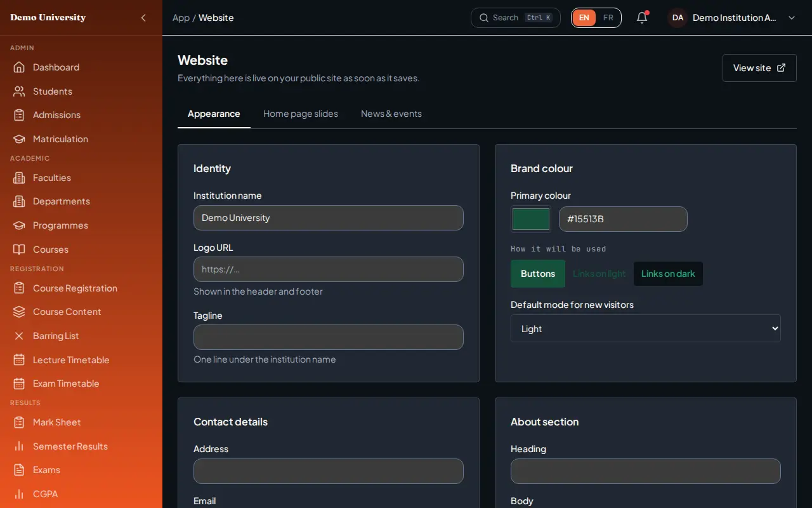Click the View site button
Viewport: 812px width, 508px height.
pyautogui.click(x=759, y=68)
